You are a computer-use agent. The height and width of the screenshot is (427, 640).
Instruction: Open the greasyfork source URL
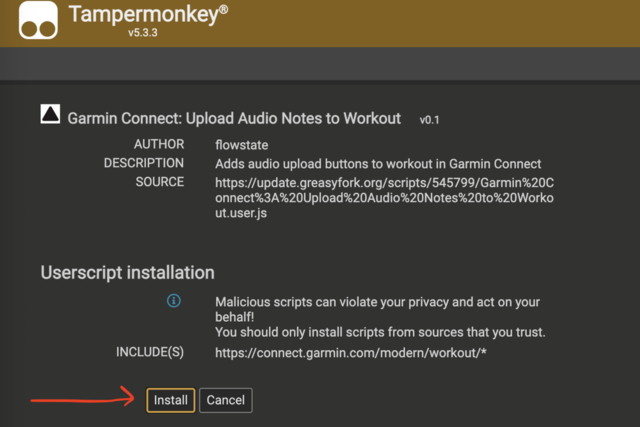coord(384,198)
